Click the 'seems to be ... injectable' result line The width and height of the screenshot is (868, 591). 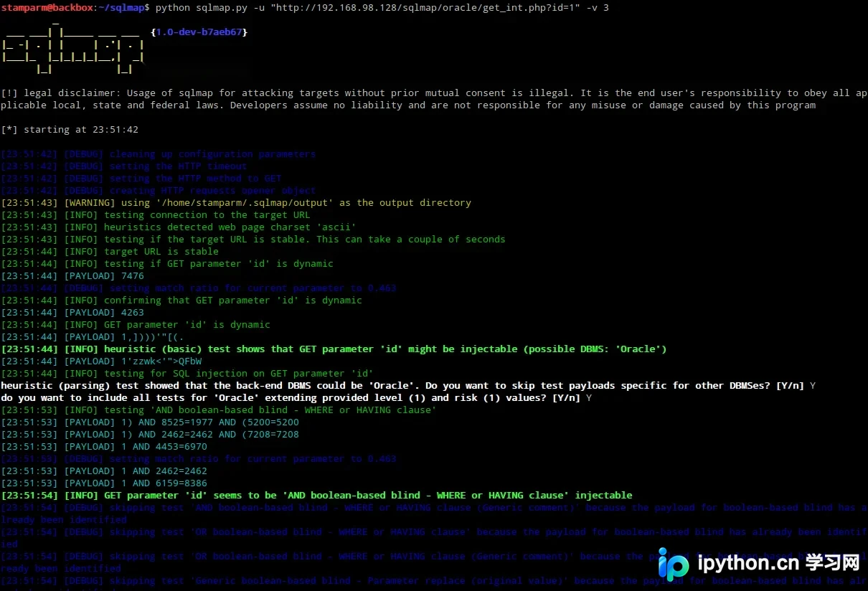pos(316,496)
